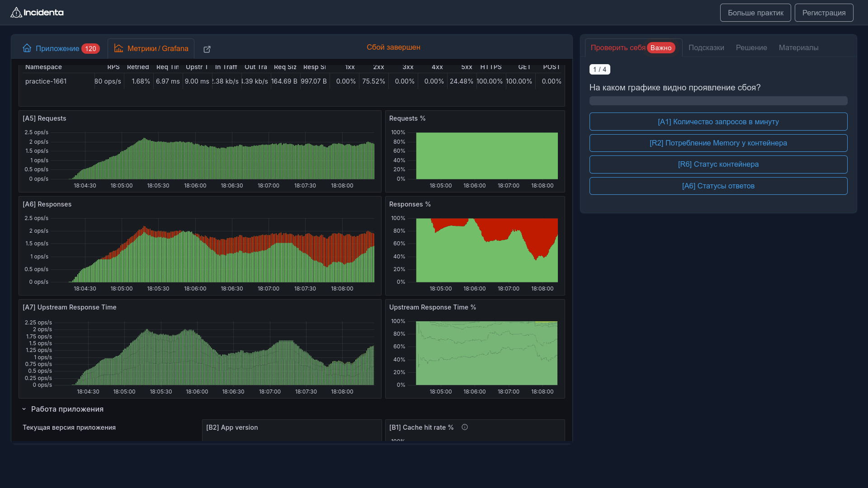Choose answer [R6] Статус контейнера
This screenshot has width=868, height=488.
point(718,164)
